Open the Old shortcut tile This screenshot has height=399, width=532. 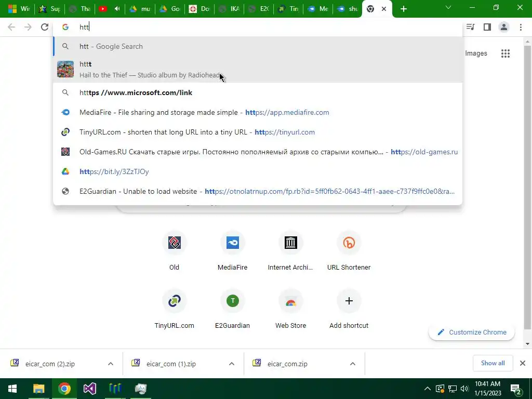coord(175,252)
